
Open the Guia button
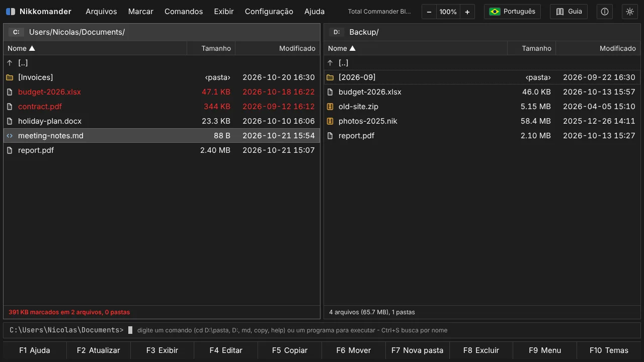[569, 12]
